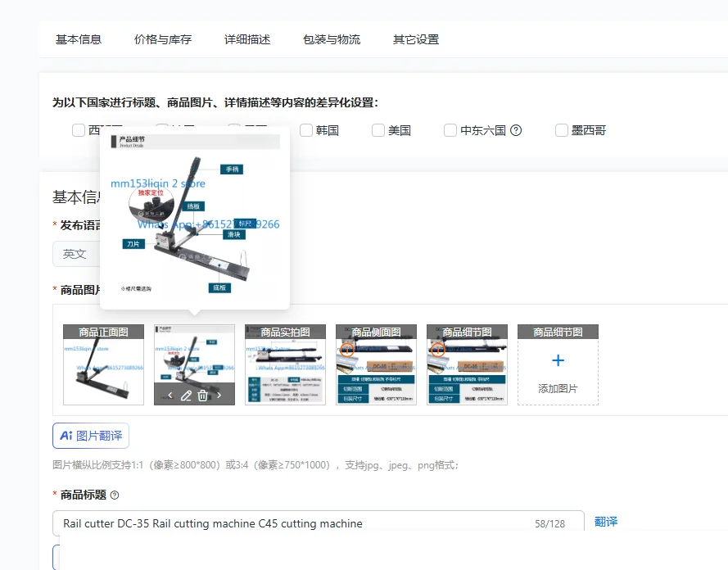
Task: Select the 商品实拍图 thumbnail
Action: point(286,364)
